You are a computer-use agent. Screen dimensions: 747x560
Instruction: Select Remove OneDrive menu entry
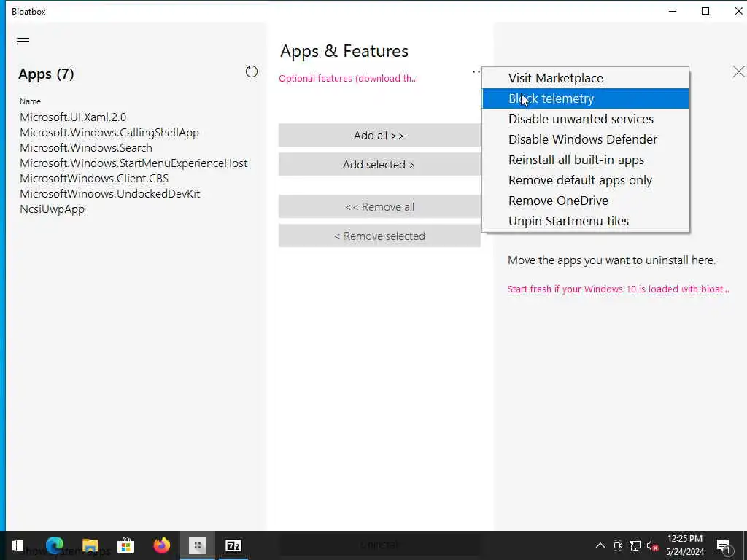click(x=586, y=201)
